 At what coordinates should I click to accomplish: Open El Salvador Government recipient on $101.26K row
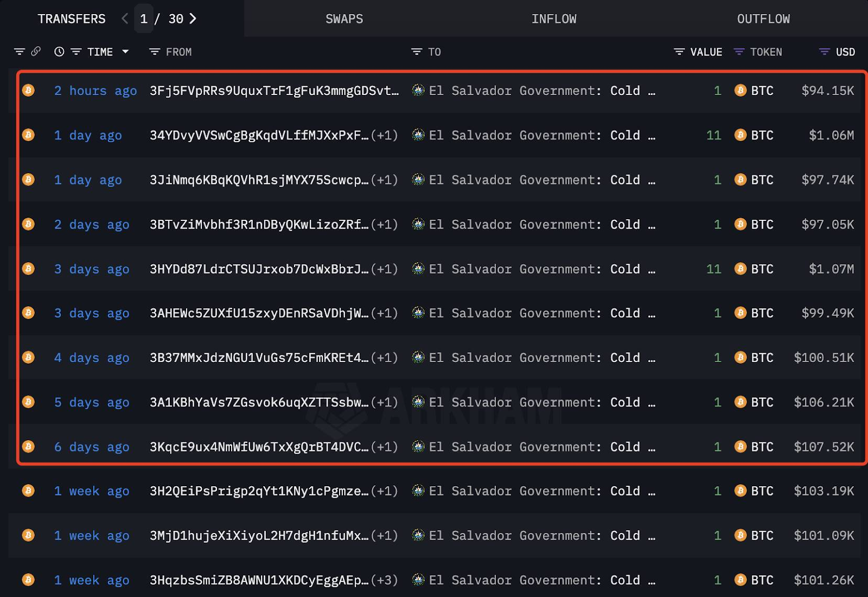542,580
